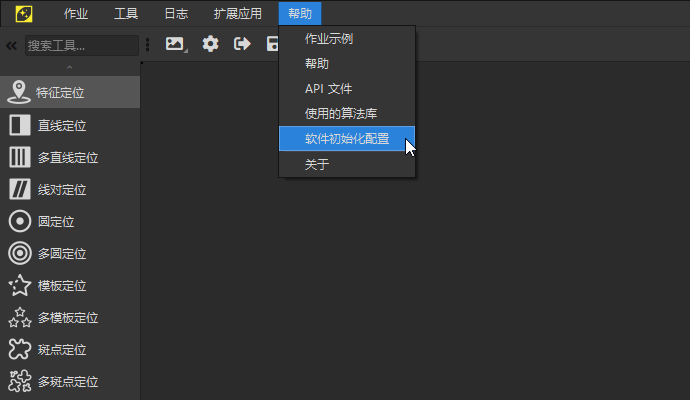The image size is (690, 400).
Task: Open settings with the gear icon
Action: 210,44
